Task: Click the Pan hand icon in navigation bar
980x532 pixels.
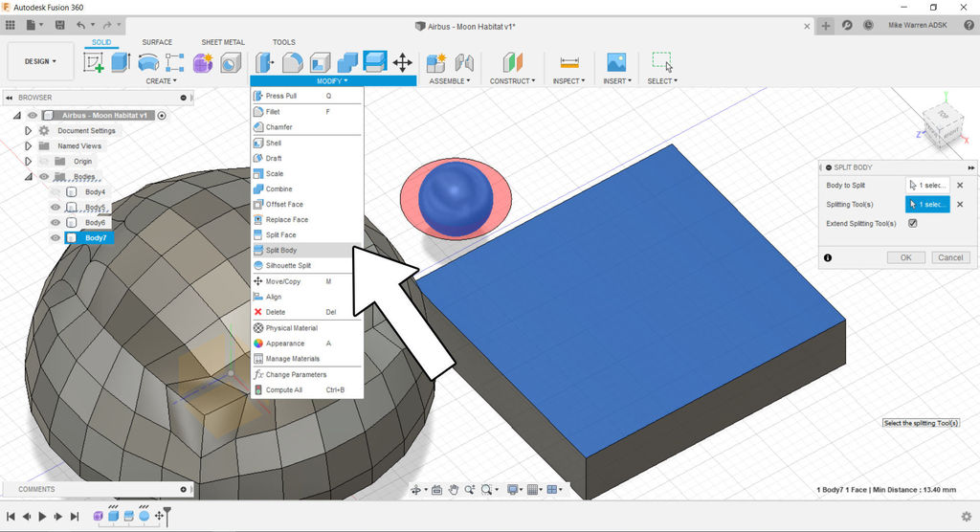Action: (453, 490)
